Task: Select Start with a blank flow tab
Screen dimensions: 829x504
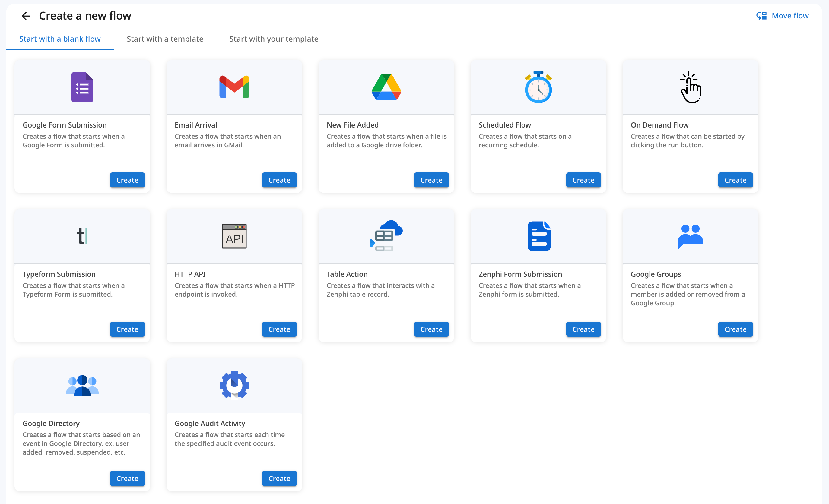Action: pos(60,39)
